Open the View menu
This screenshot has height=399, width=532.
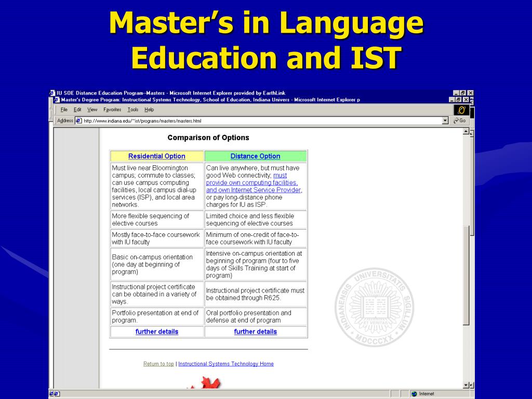92,110
